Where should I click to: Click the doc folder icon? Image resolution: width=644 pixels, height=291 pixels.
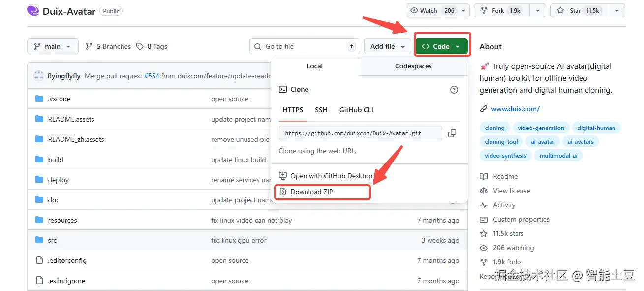[x=39, y=200]
